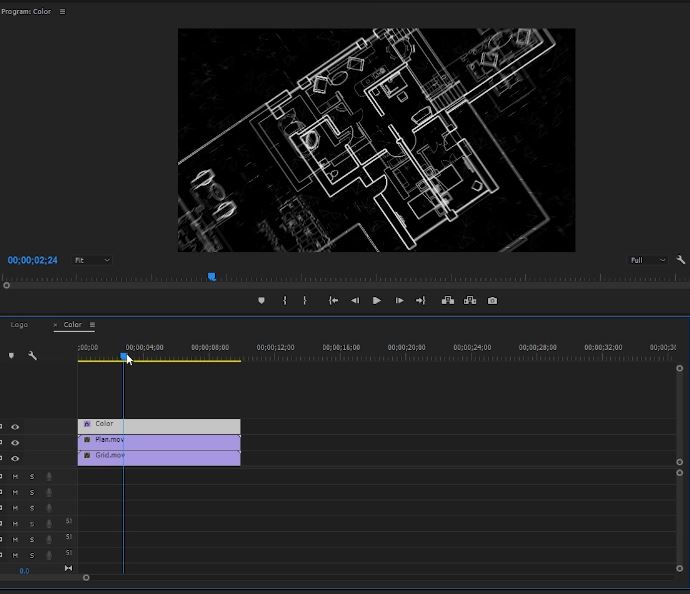Click the Play button in Program monitor
The width and height of the screenshot is (690, 594).
(377, 300)
